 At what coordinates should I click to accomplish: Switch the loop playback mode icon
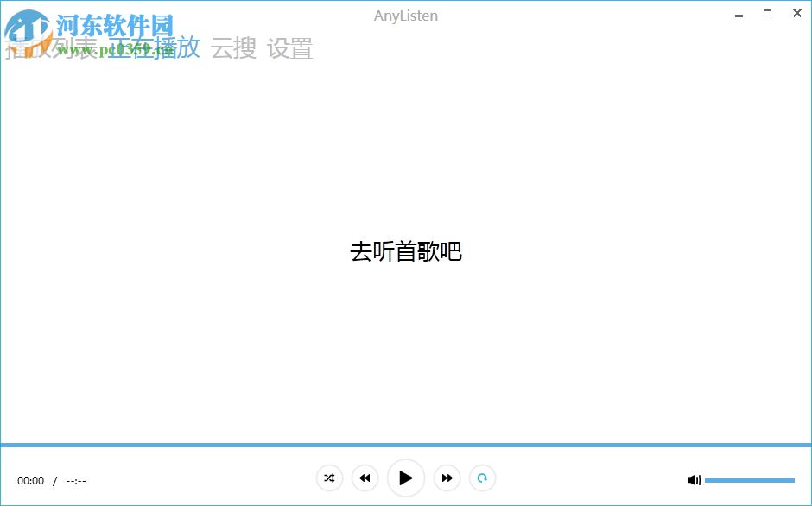tap(482, 478)
